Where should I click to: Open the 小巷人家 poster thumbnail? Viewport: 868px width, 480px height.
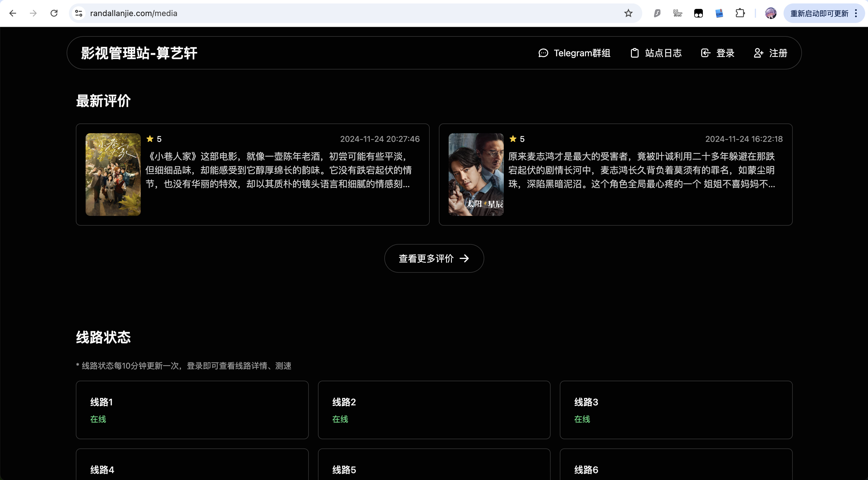pos(113,174)
